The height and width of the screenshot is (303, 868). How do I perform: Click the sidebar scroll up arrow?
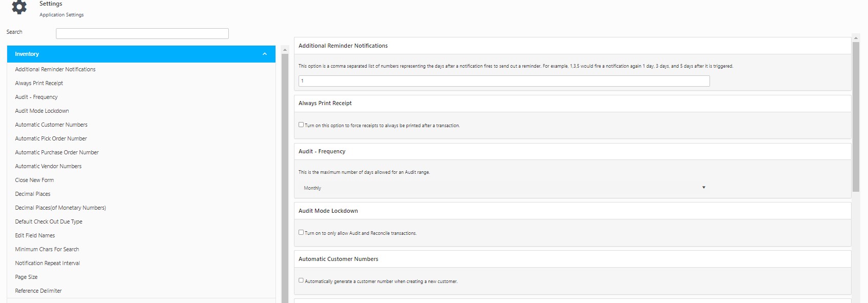click(x=285, y=50)
